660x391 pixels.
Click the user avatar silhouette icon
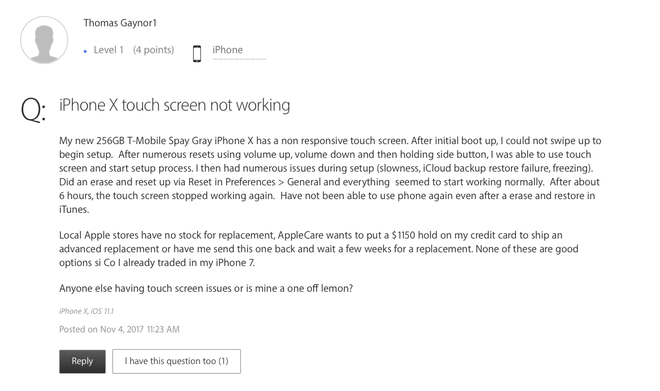pos(44,40)
